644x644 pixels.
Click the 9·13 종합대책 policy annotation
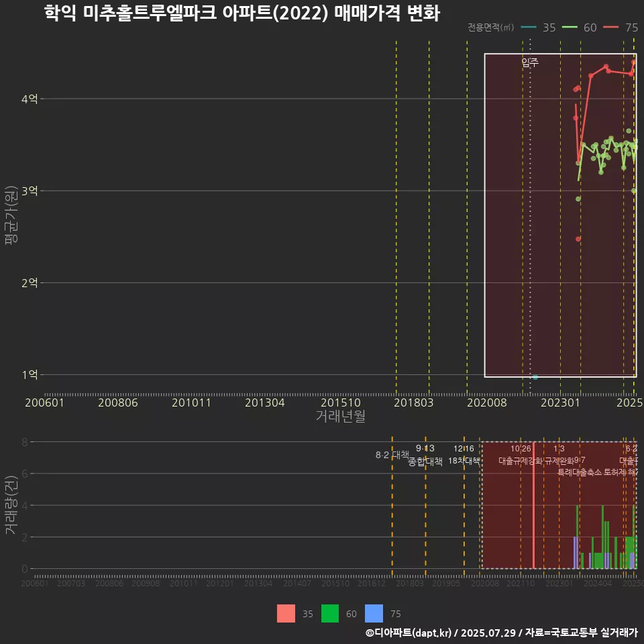click(425, 455)
